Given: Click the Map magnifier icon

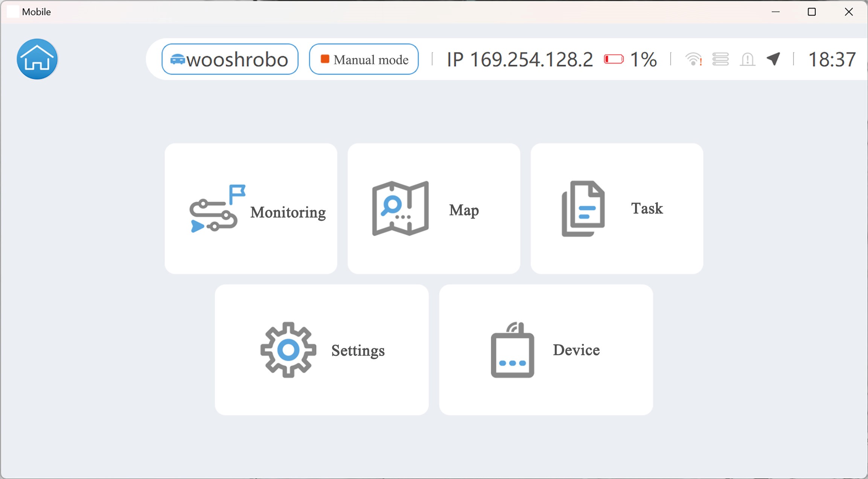Looking at the screenshot, I should (x=400, y=208).
